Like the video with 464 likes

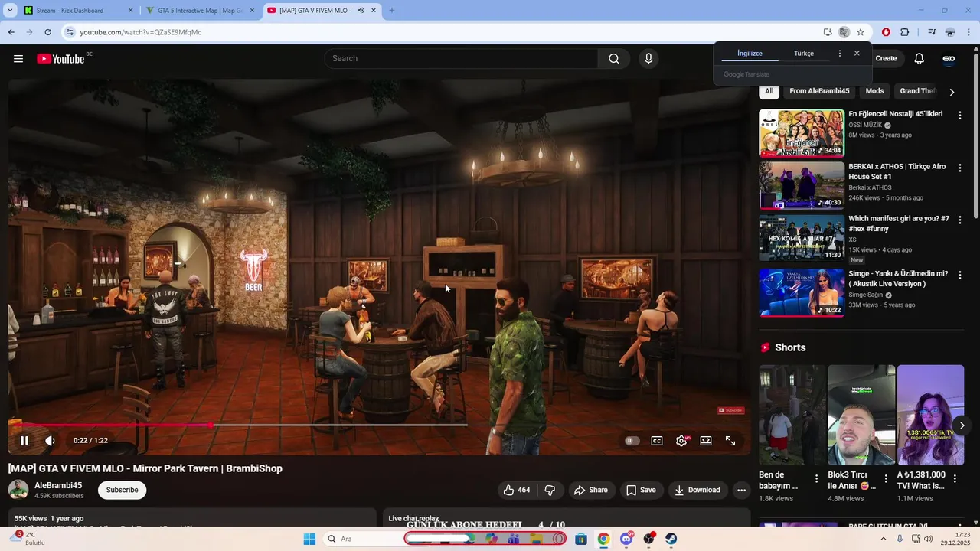tap(516, 490)
